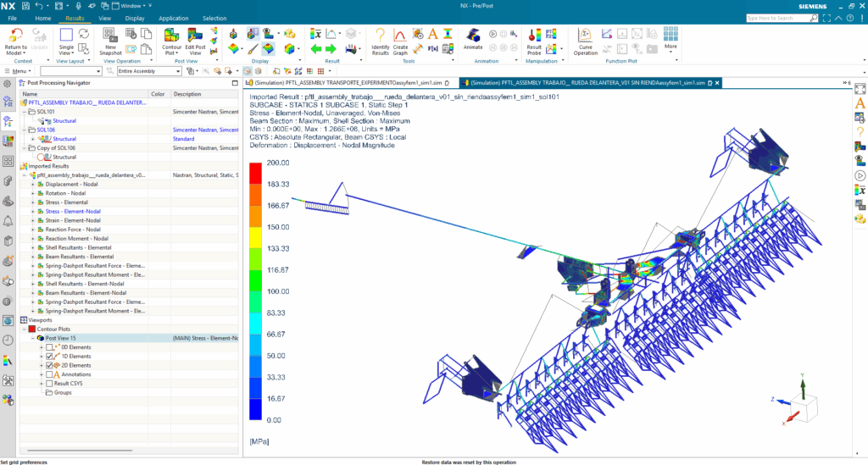This screenshot has height=465, width=868.
Task: Close the active simulation tab
Action: tap(717, 83)
